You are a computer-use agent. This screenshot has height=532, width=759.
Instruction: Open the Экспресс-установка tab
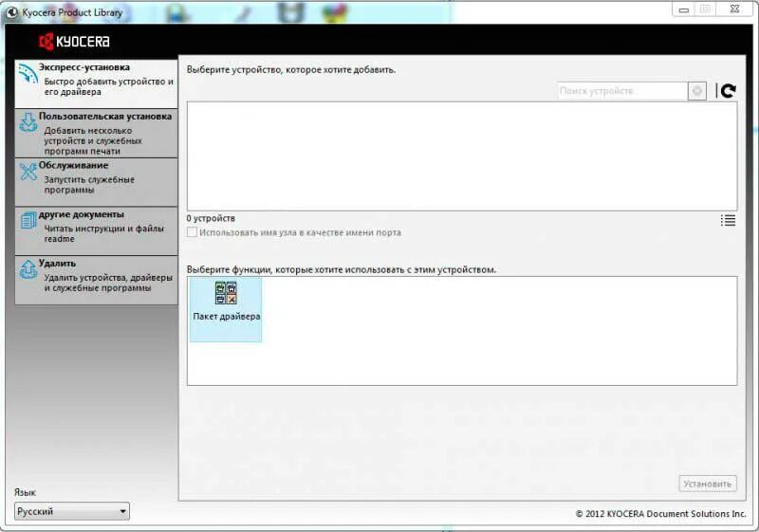[97, 83]
